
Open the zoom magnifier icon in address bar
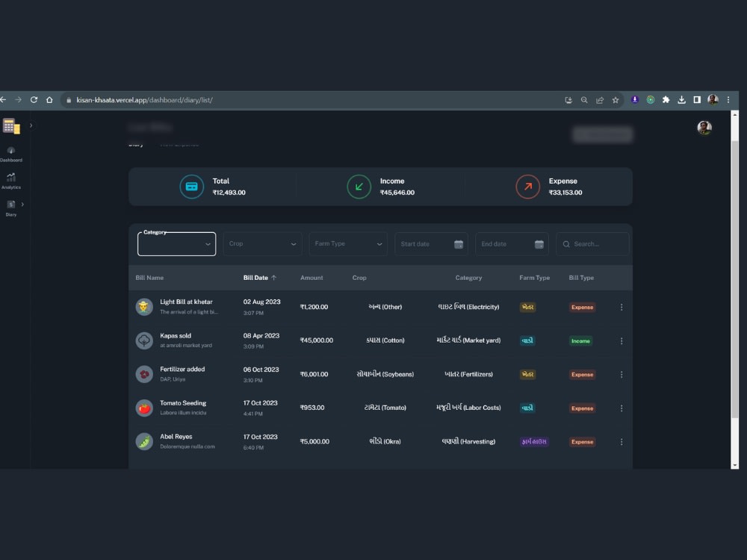click(x=584, y=100)
